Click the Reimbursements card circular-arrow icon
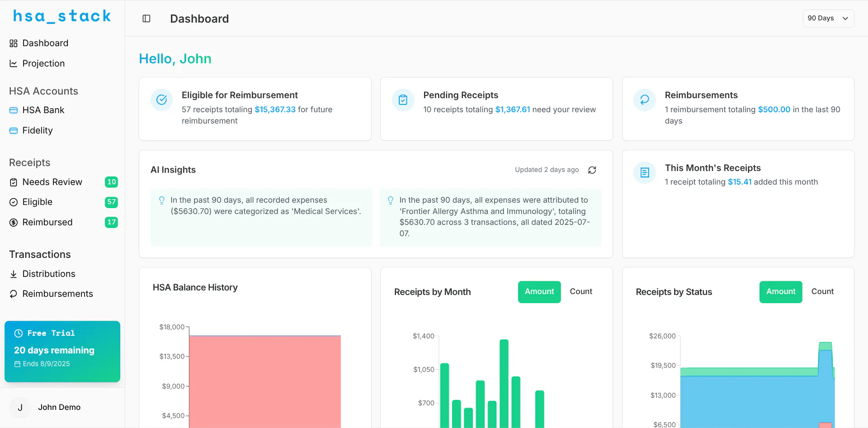 tap(645, 100)
